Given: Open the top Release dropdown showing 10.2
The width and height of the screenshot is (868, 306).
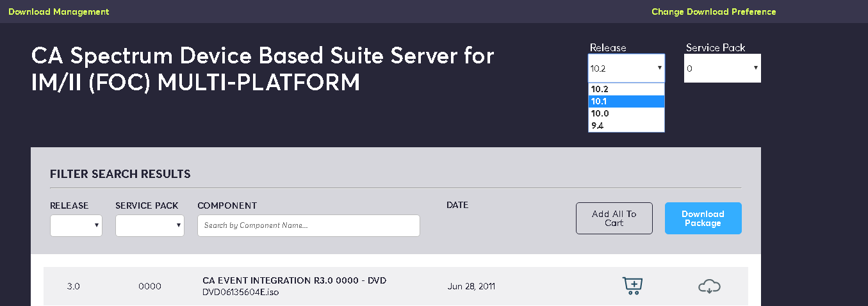Looking at the screenshot, I should click(626, 68).
